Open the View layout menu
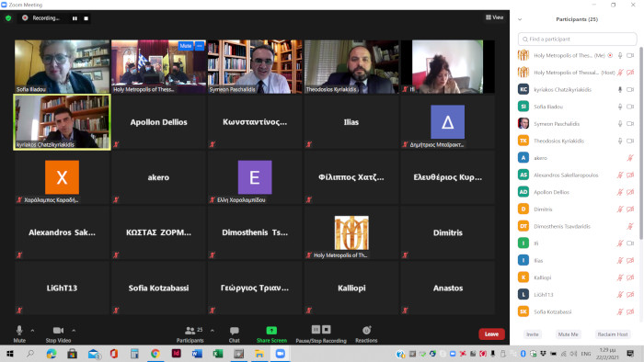 [495, 17]
